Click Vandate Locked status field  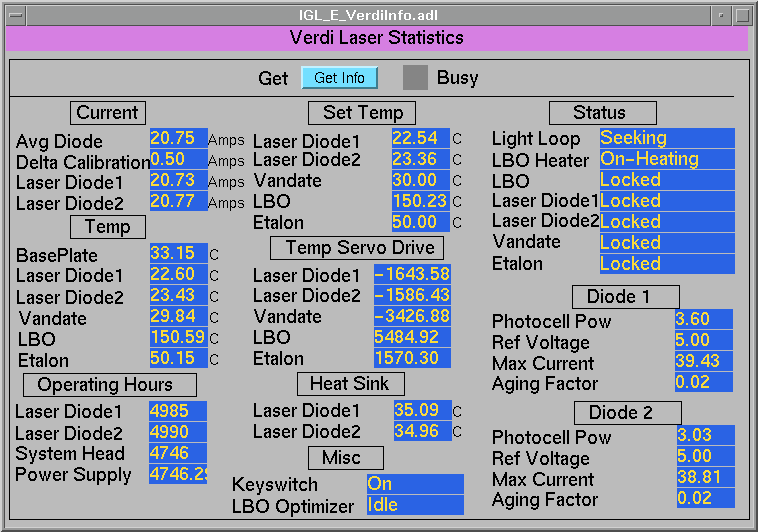667,243
